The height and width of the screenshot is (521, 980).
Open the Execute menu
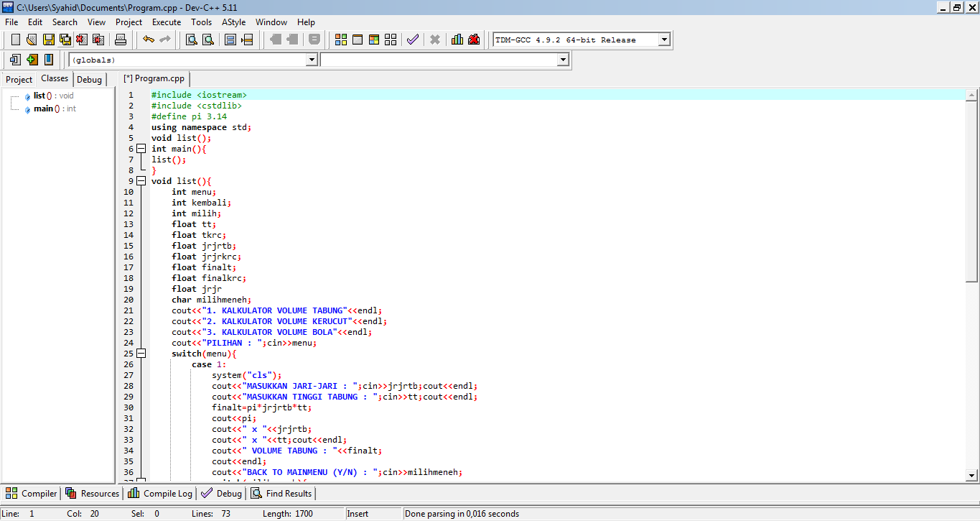(x=167, y=22)
